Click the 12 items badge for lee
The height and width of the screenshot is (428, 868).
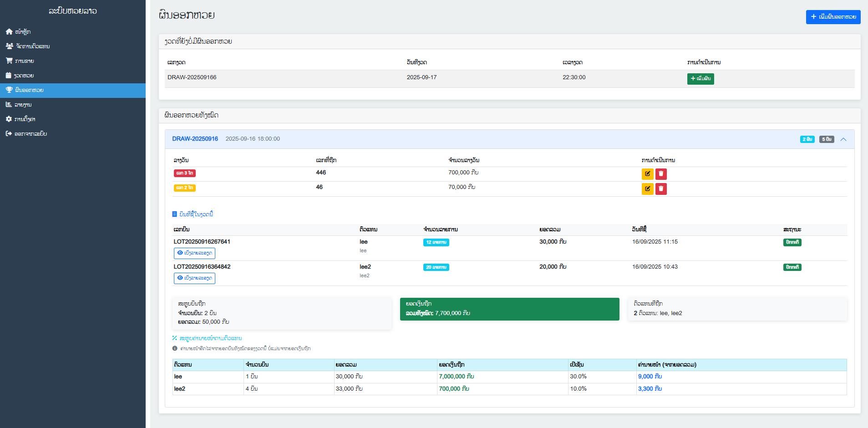(x=436, y=242)
